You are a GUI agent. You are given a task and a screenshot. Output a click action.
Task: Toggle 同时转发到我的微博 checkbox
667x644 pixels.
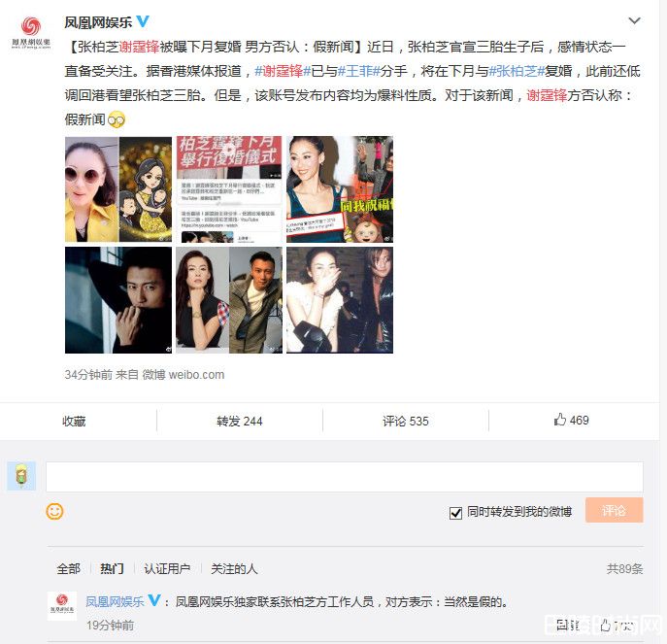pyautogui.click(x=455, y=513)
